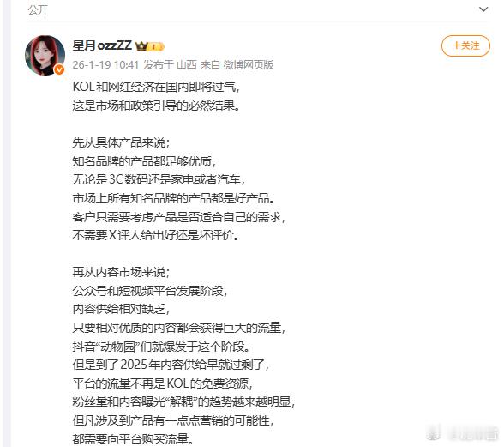
Task: Select the line 再从内容市场来说
Action: tap(121, 272)
